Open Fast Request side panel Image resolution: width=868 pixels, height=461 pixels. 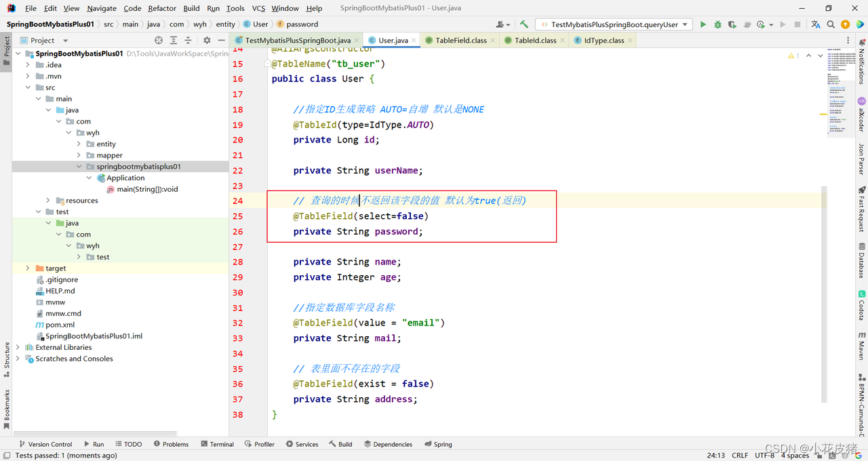tap(862, 208)
